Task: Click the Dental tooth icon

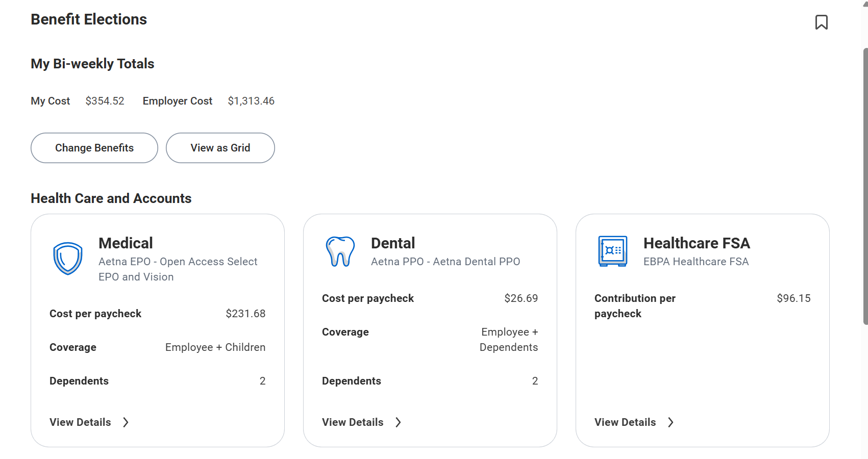Action: (340, 251)
